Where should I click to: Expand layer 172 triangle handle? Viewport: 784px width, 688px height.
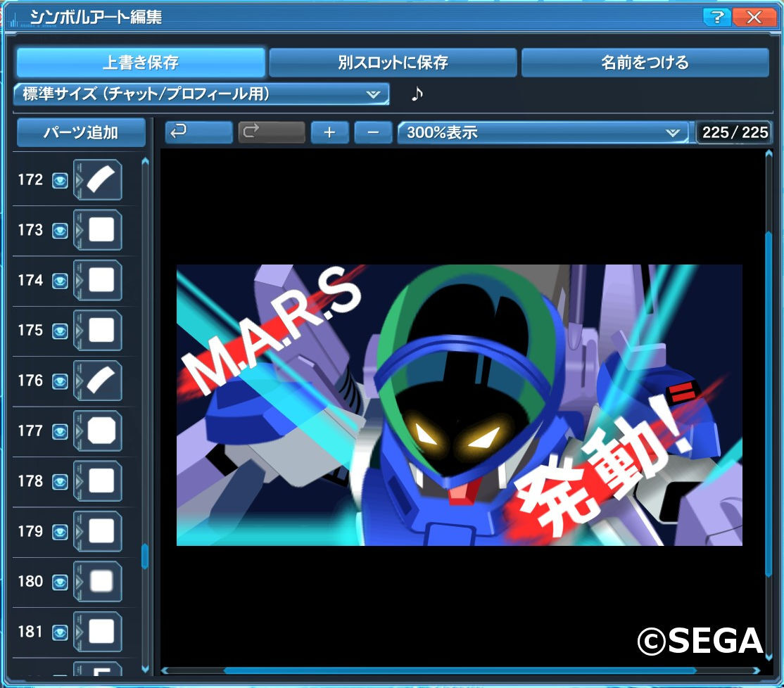(x=78, y=179)
